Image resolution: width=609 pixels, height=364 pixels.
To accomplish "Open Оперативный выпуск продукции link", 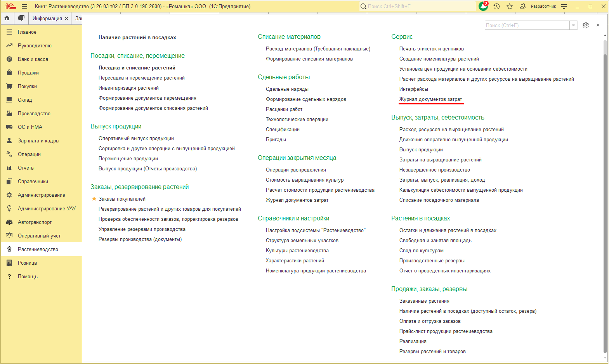I will [x=136, y=139].
